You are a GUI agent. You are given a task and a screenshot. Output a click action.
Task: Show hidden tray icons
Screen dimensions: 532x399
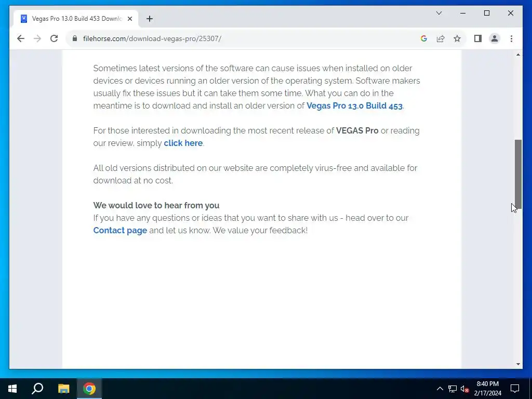(440, 389)
